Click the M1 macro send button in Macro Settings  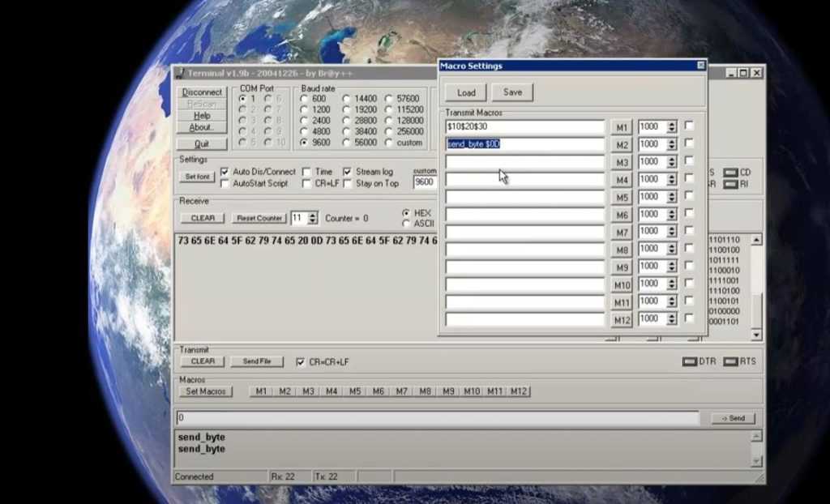(x=621, y=127)
